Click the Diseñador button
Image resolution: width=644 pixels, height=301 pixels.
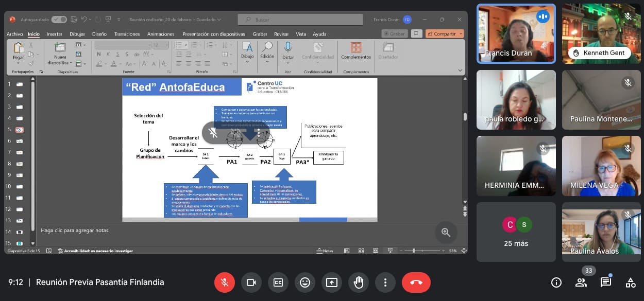[x=388, y=51]
